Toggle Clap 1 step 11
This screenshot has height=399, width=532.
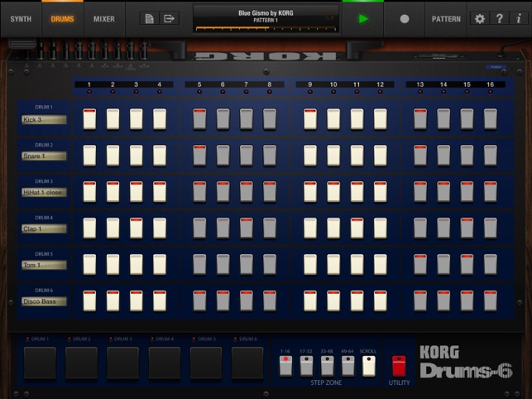pyautogui.click(x=357, y=228)
